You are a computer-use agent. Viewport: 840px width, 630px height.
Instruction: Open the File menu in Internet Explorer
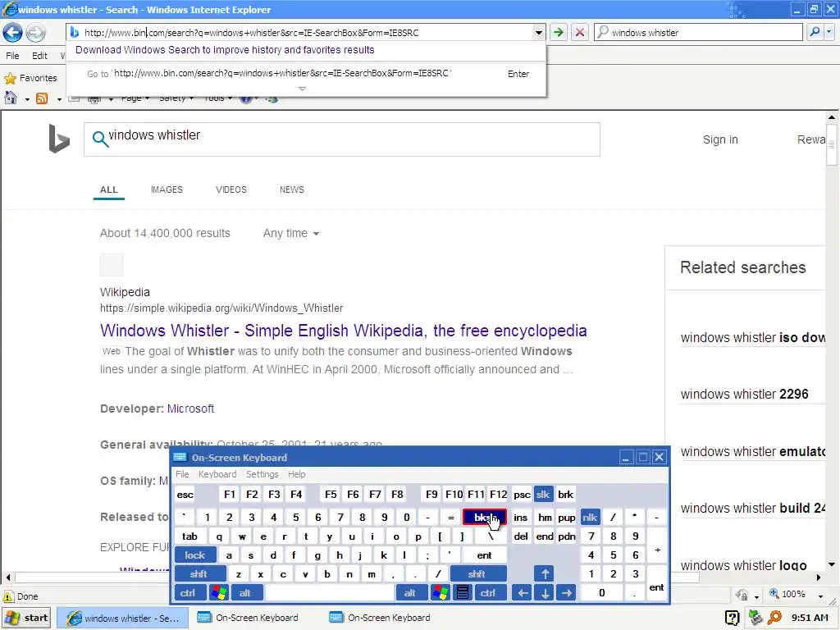pyautogui.click(x=12, y=56)
